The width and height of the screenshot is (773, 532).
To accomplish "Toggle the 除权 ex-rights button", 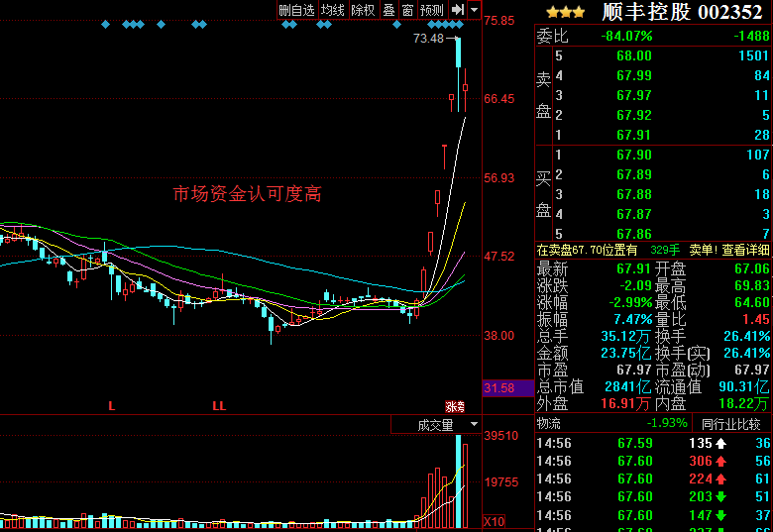I will pos(363,10).
